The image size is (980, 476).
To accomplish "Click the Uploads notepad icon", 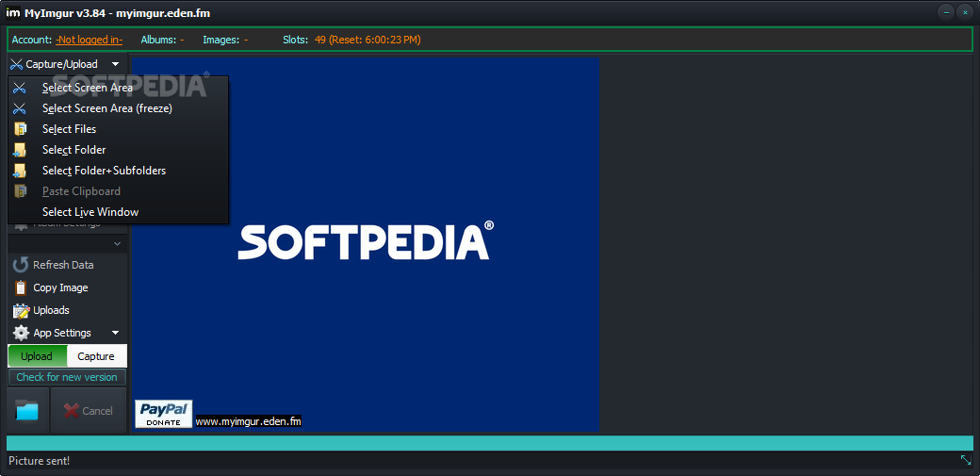I will point(22,310).
